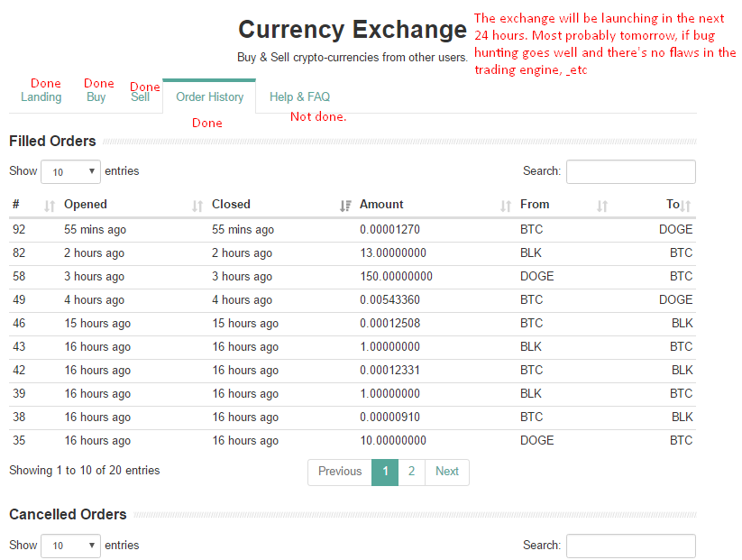The height and width of the screenshot is (560, 742).
Task: Toggle the Closed column descending sort icon
Action: coord(345,206)
